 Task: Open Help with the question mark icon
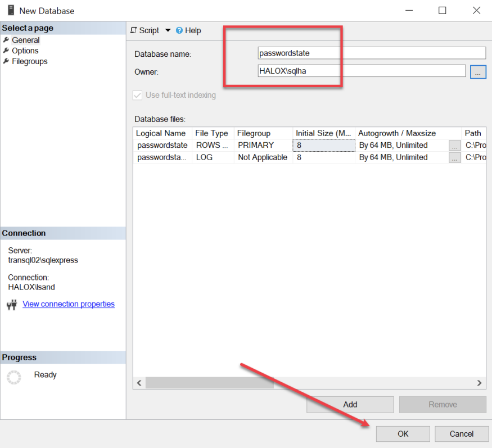(x=179, y=30)
